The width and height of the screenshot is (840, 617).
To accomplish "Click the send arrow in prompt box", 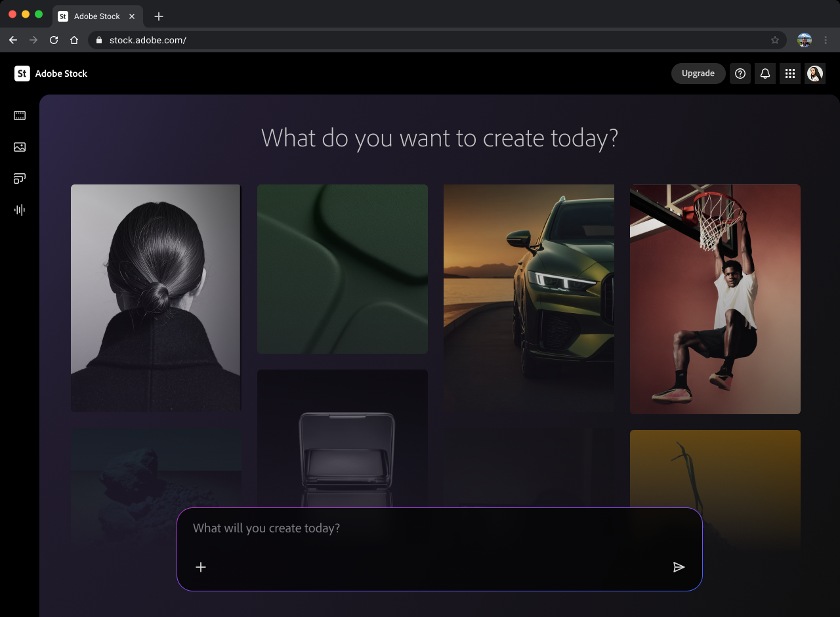I will 679,567.
